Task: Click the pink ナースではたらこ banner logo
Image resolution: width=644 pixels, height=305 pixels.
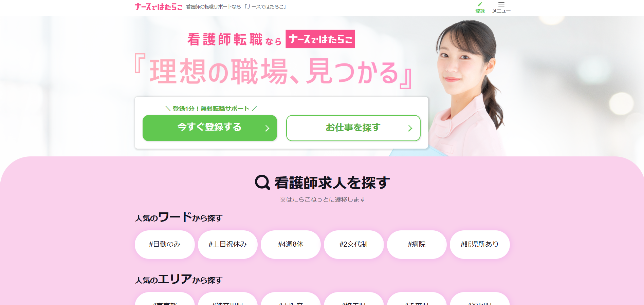Action: pyautogui.click(x=320, y=39)
